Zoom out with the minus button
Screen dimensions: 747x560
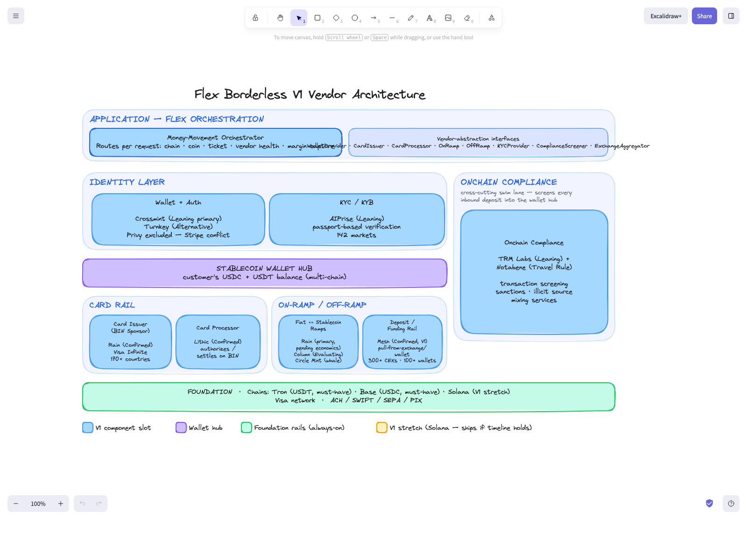[x=16, y=504]
